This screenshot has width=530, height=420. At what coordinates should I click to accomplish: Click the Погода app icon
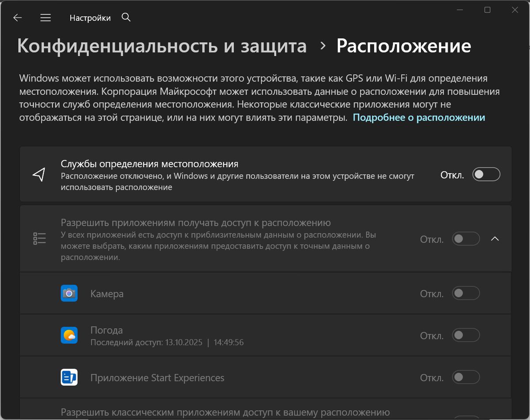click(69, 335)
